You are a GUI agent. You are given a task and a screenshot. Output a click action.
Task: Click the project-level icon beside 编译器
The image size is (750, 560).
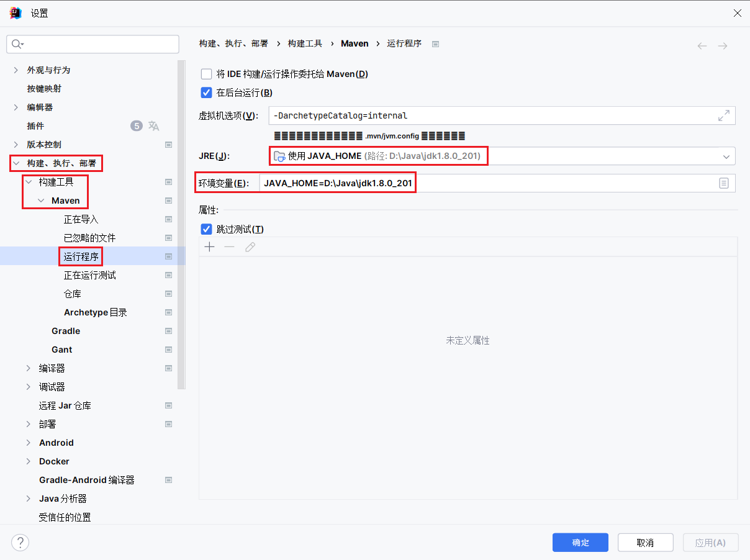(x=168, y=368)
